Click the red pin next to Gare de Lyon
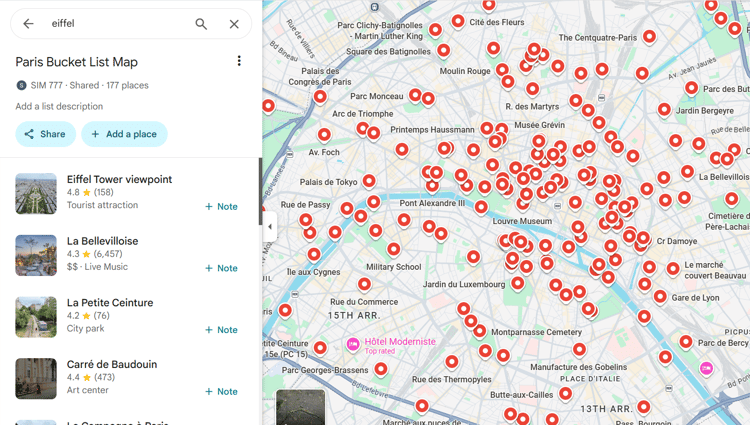The height and width of the screenshot is (425, 750). point(660,296)
